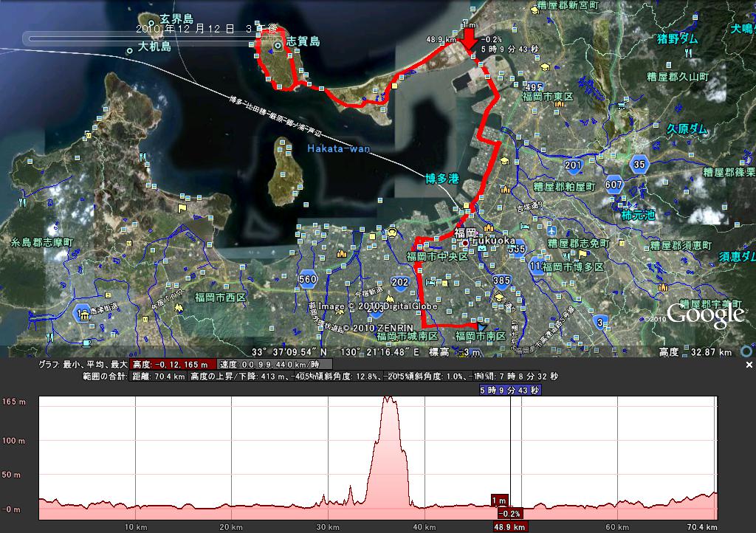Click the hotel bed icon below route 202
Viewport: 756px width, 533px height.
[430, 281]
